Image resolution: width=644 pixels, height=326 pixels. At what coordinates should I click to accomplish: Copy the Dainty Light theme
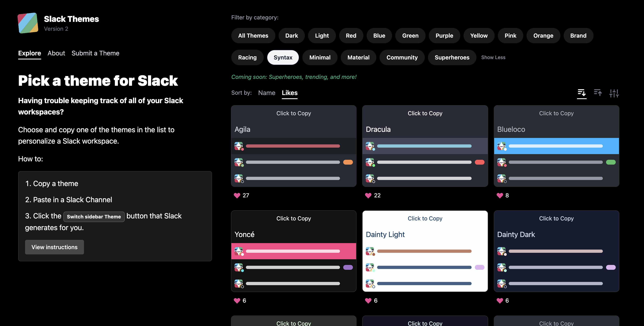pyautogui.click(x=425, y=218)
